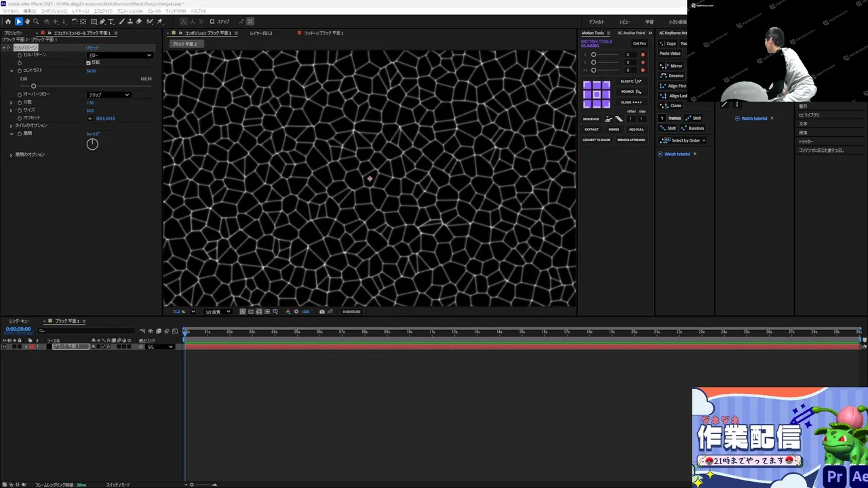Toggle stopwatch for 分散 property
The width and height of the screenshot is (868, 488).
click(x=20, y=102)
